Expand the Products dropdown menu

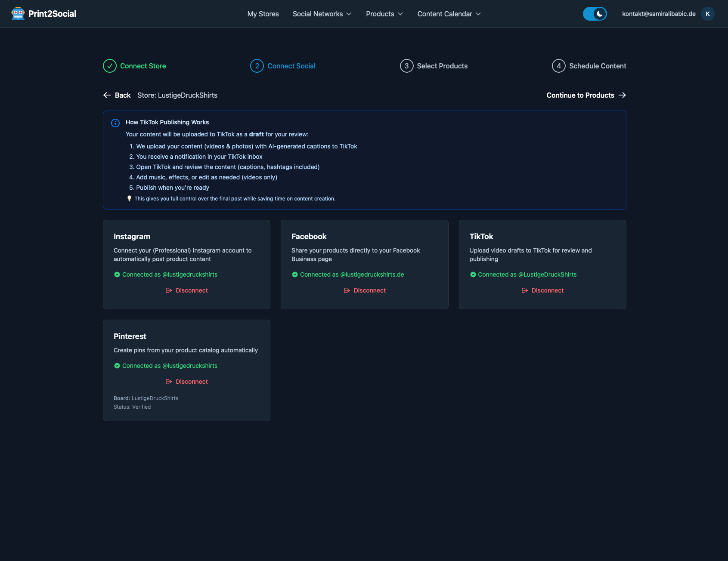pyautogui.click(x=384, y=14)
